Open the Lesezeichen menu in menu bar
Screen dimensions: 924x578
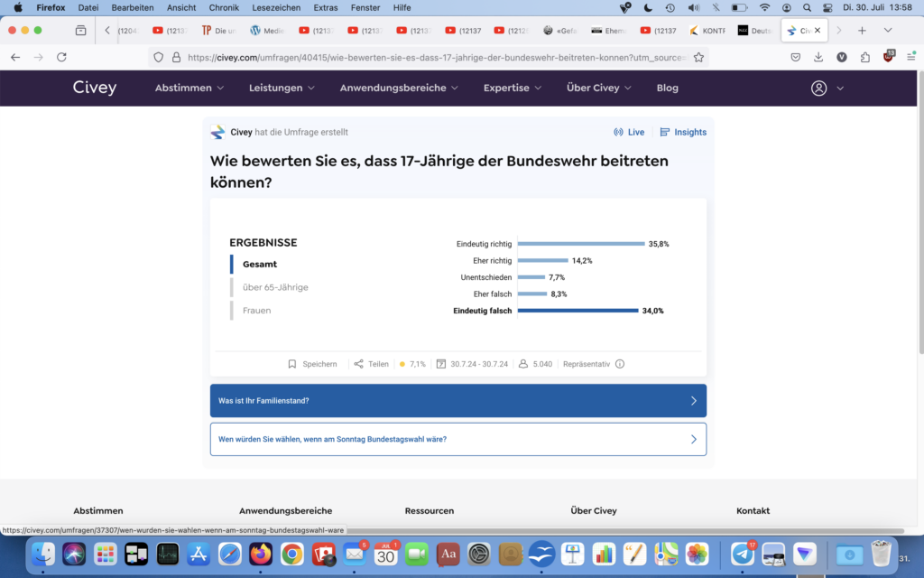(x=276, y=7)
